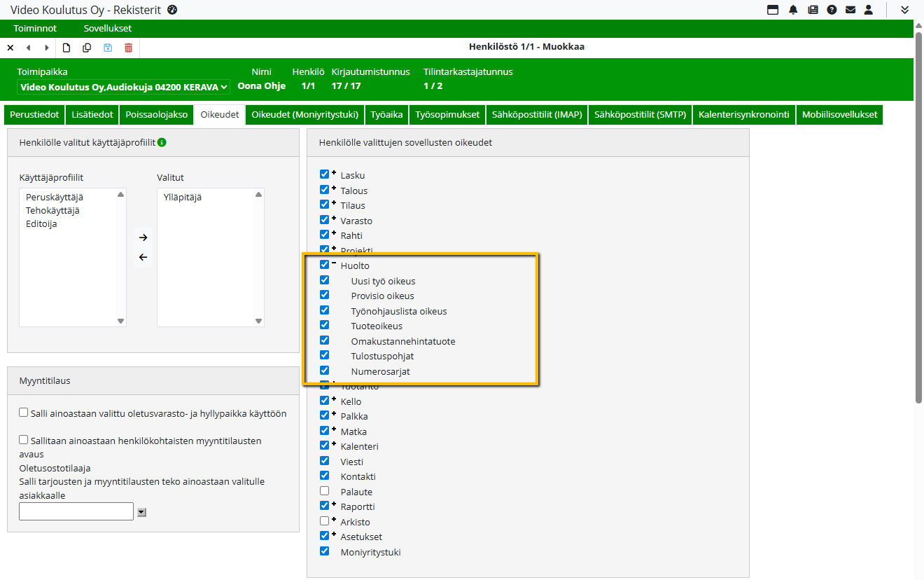924x580 pixels.
Task: Click the blue save disk icon
Action: [x=108, y=48]
